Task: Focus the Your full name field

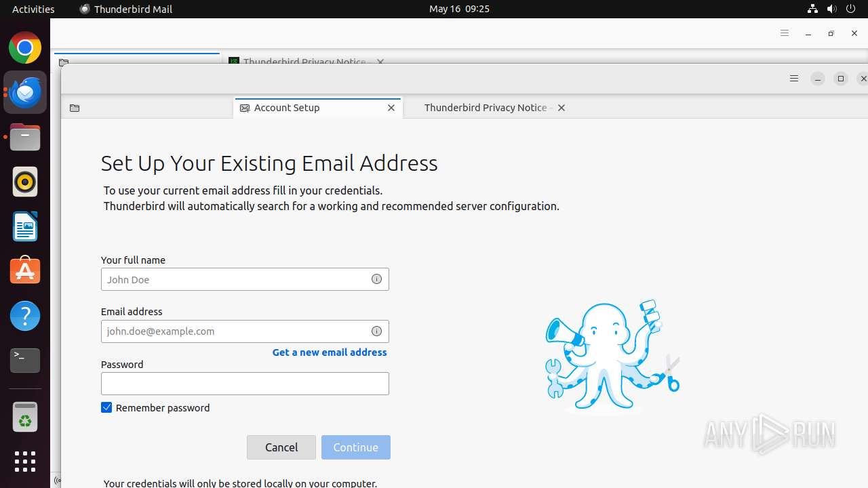Action: pos(245,279)
